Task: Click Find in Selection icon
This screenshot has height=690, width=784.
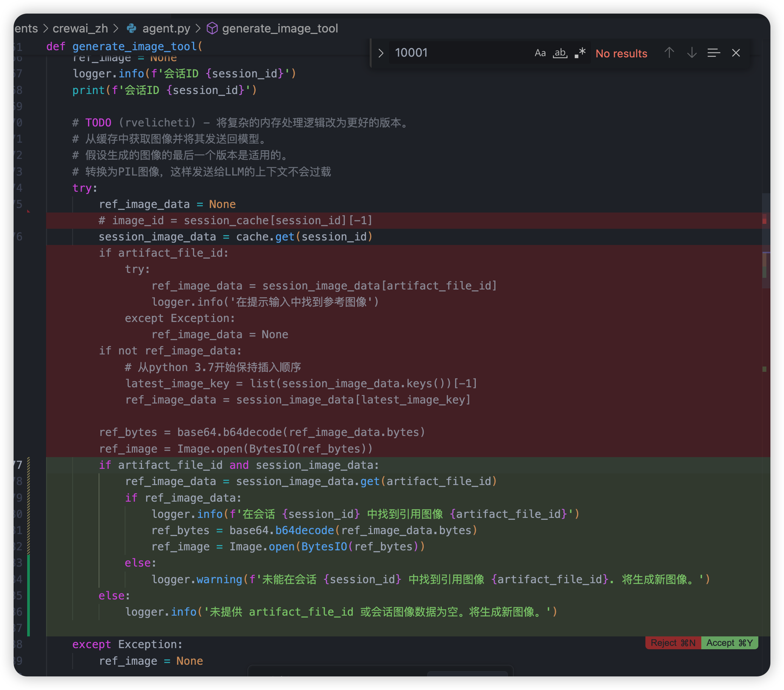Action: (713, 53)
